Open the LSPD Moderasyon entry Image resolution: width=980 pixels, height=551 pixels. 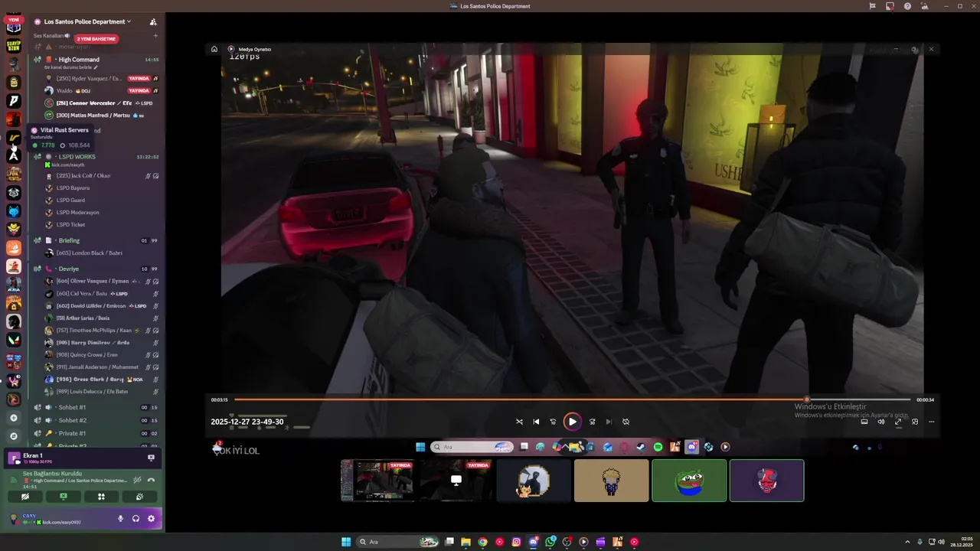click(x=77, y=212)
